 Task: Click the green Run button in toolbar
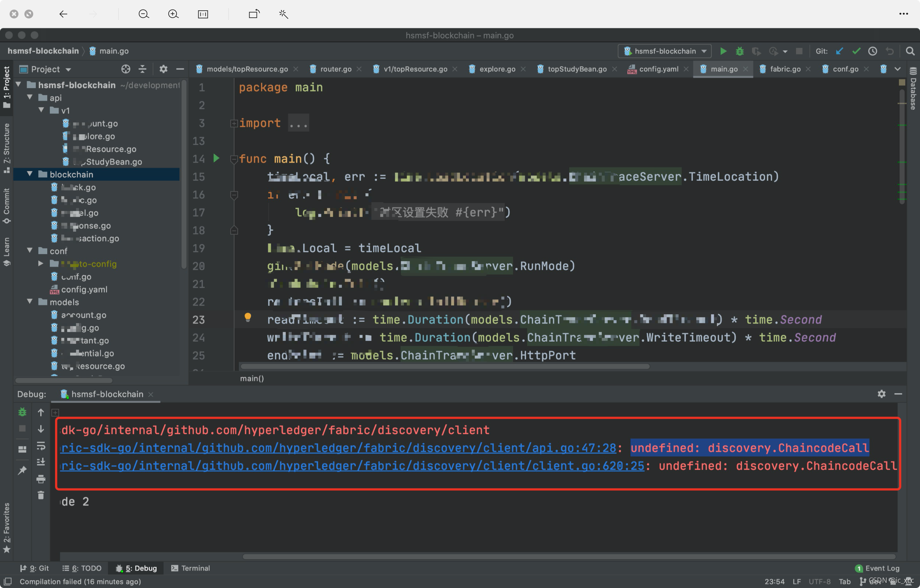pyautogui.click(x=723, y=51)
